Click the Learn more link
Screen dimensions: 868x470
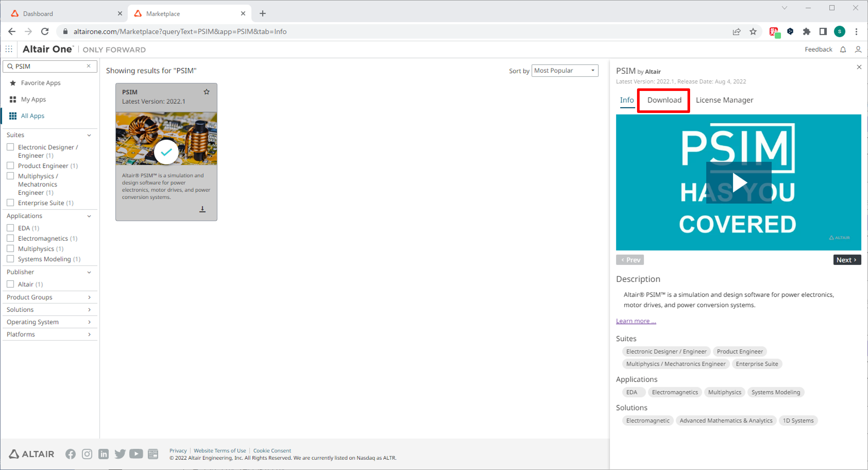pos(635,321)
